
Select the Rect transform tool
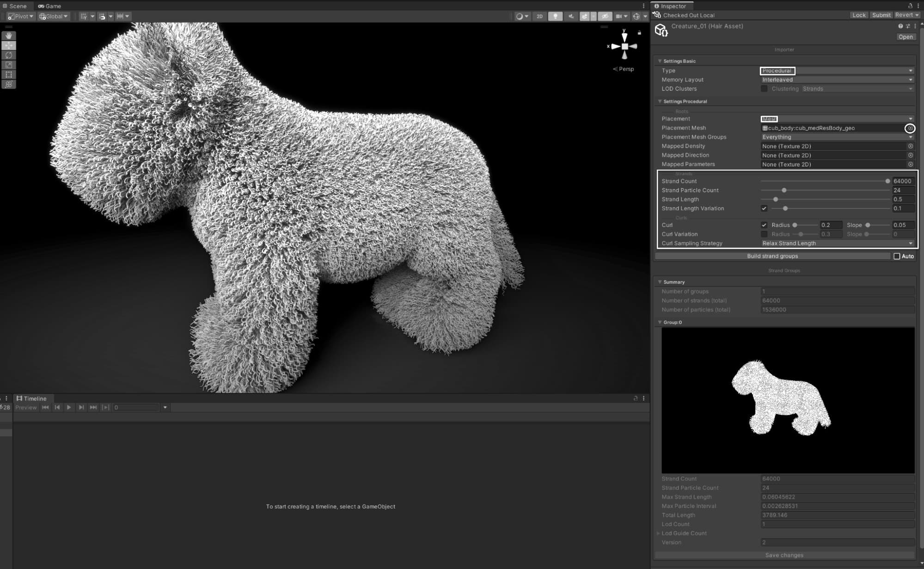pyautogui.click(x=9, y=75)
